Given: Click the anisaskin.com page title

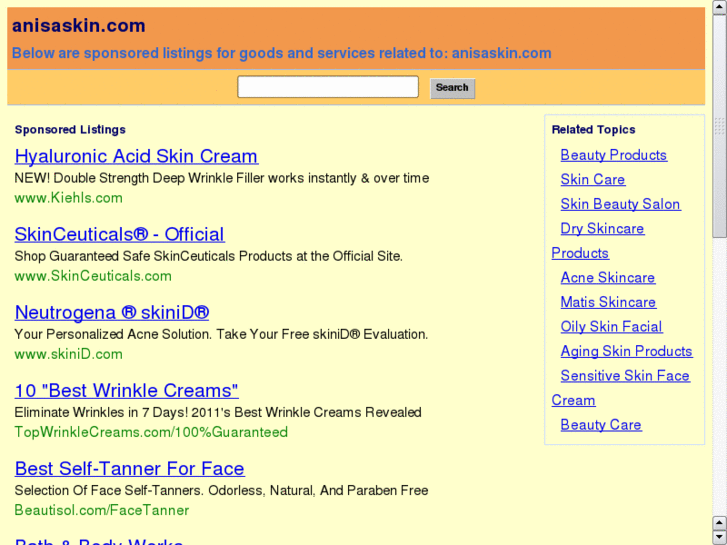Looking at the screenshot, I should tap(79, 26).
